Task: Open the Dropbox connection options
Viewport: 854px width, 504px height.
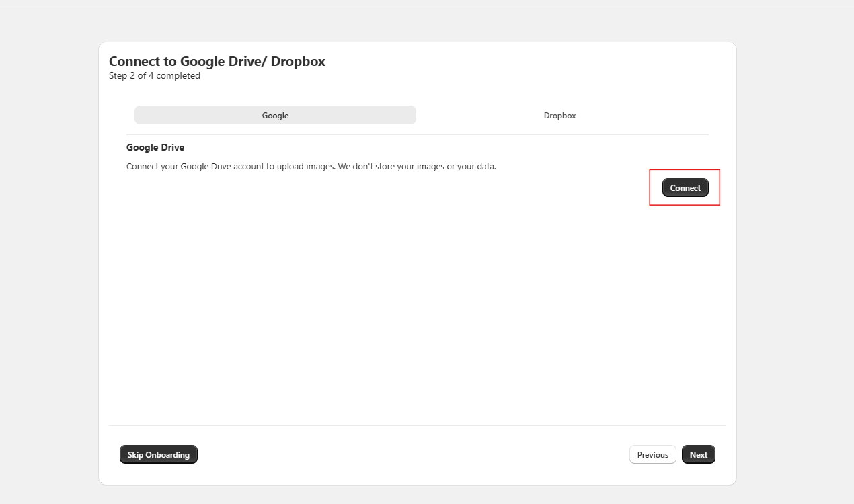Action: pos(559,115)
